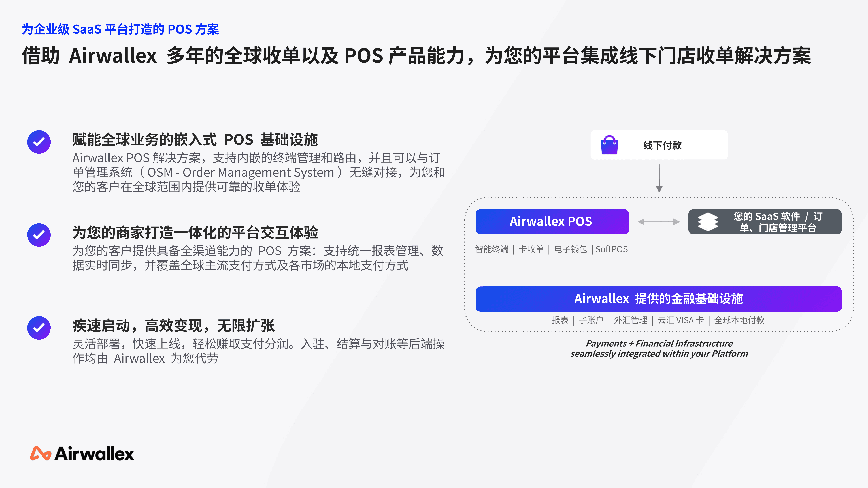Click the orange Airwallex logo mark
The height and width of the screenshot is (488, 868).
pos(41,453)
